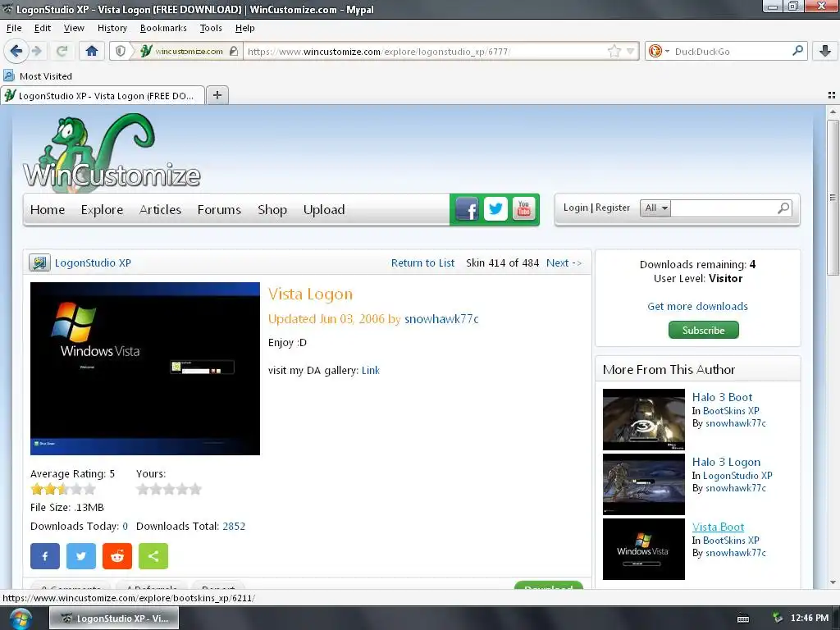Image resolution: width=840 pixels, height=630 pixels.
Task: Click the Register link
Action: pos(612,208)
